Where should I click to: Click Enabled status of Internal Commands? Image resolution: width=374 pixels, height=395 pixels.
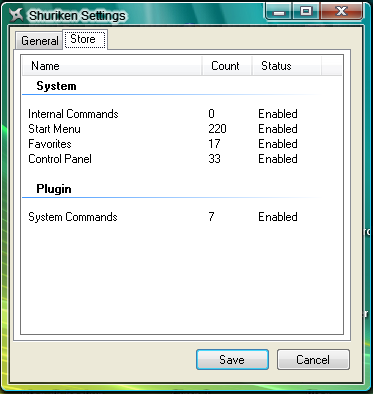pyautogui.click(x=278, y=114)
